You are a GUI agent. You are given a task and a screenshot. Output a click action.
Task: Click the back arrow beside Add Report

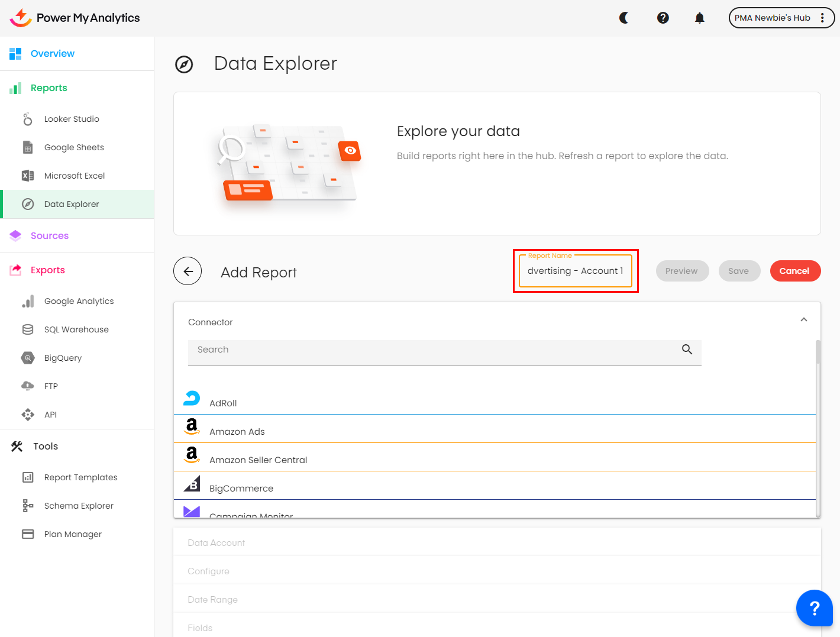tap(188, 271)
